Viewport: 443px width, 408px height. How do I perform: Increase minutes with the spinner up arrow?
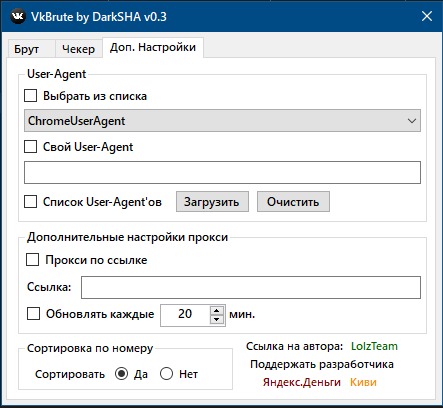tap(217, 311)
